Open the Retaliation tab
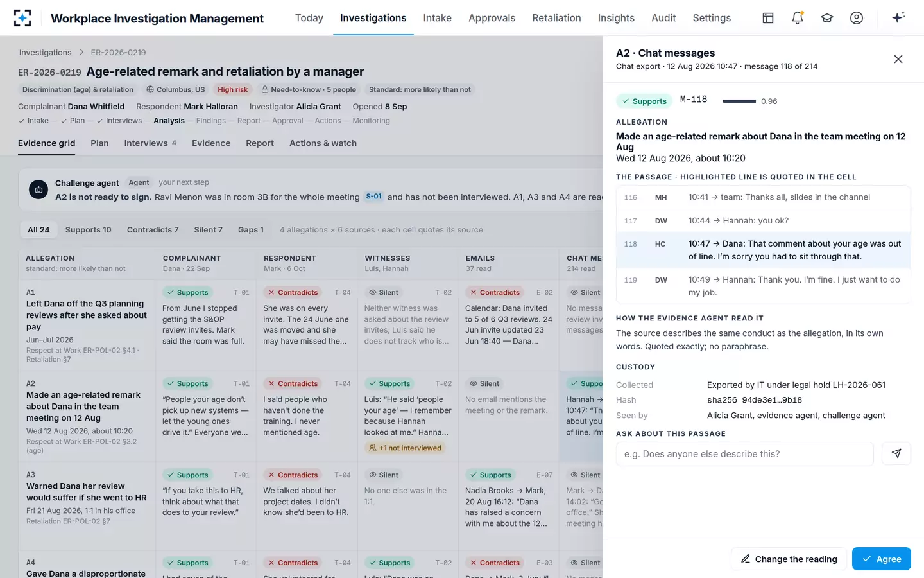This screenshot has width=924, height=578. click(556, 18)
